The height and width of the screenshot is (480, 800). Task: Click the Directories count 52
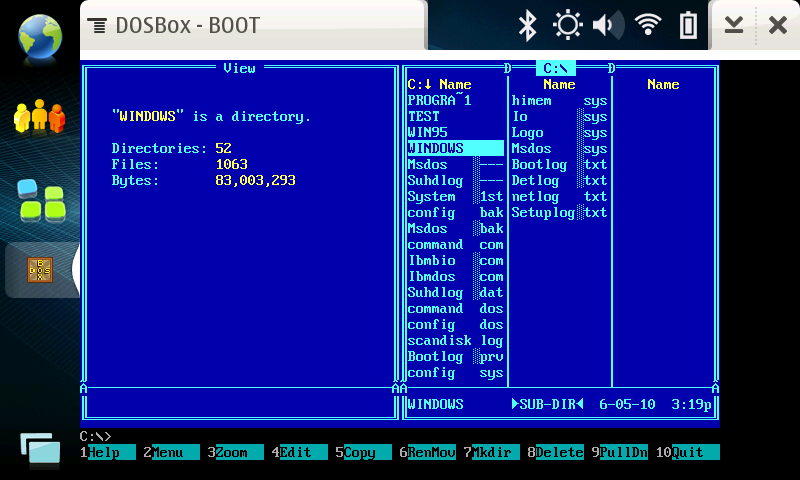(223, 148)
